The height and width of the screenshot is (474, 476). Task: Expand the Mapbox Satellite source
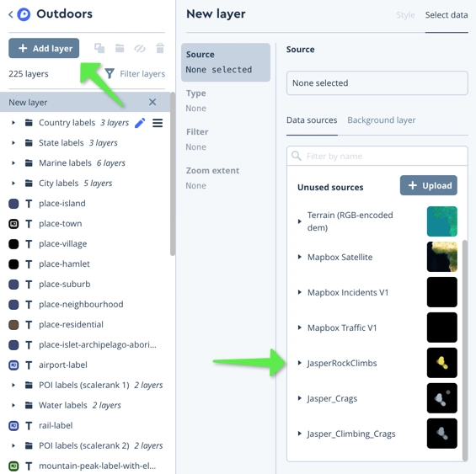click(x=300, y=257)
